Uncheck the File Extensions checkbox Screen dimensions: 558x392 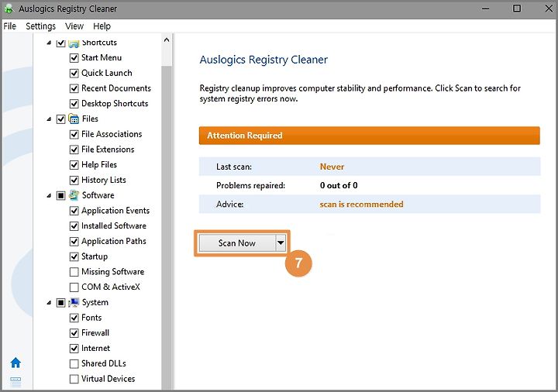click(74, 150)
